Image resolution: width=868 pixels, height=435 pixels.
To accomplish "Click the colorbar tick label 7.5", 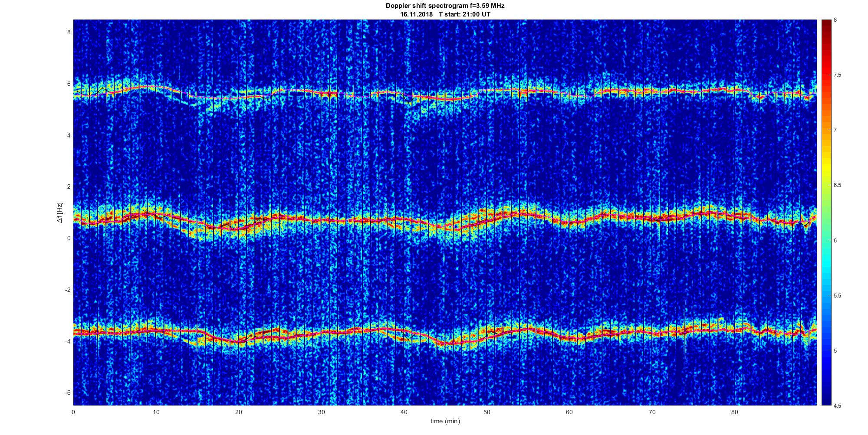I will coord(838,75).
